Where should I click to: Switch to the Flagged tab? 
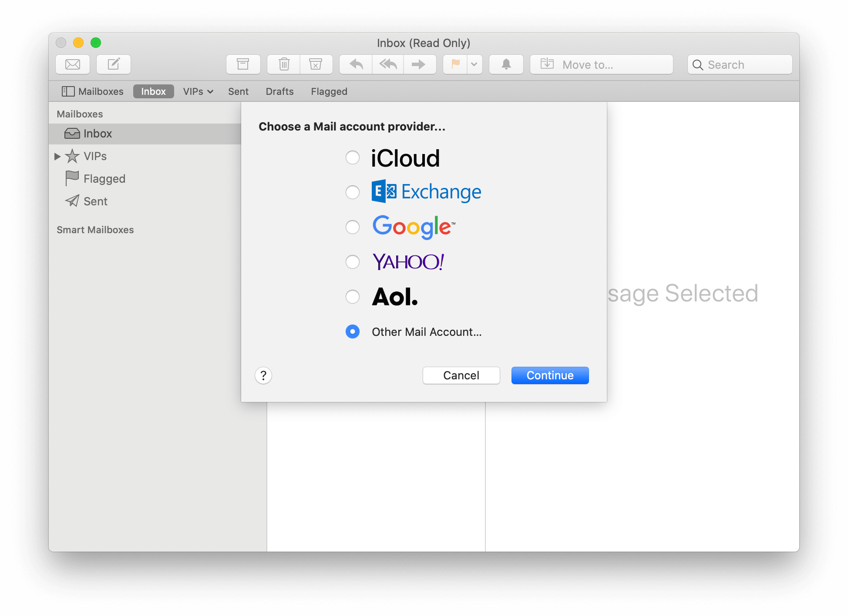[x=329, y=91]
